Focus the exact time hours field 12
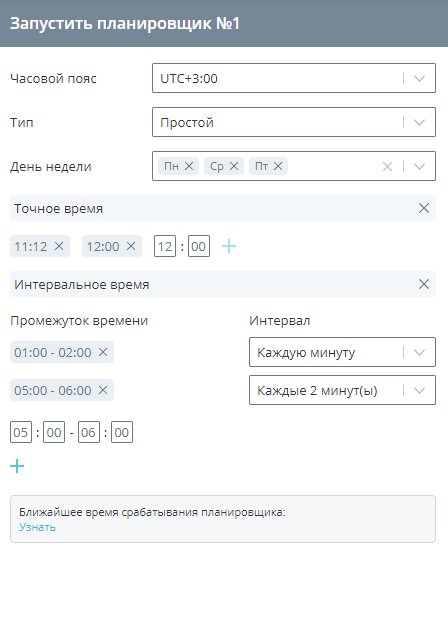Image resolution: width=448 pixels, height=633 pixels. 165,246
